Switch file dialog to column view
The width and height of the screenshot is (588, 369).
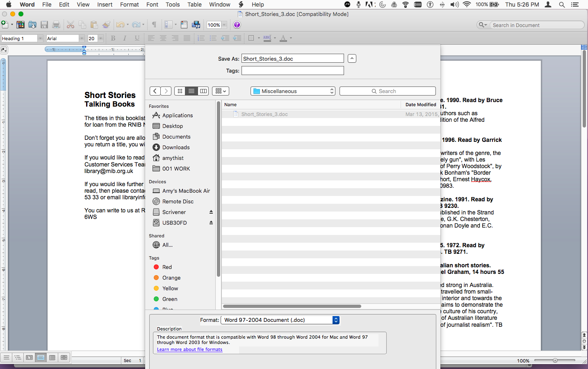[203, 91]
